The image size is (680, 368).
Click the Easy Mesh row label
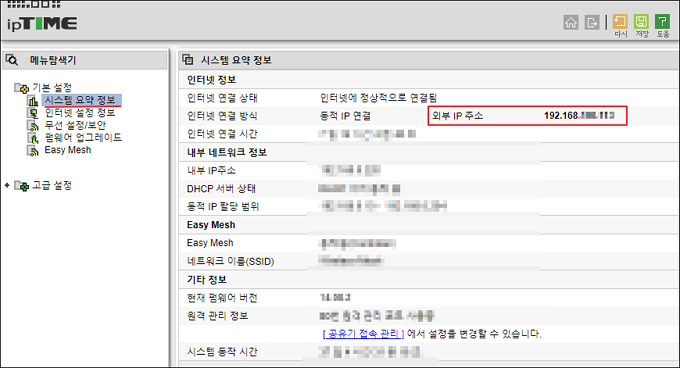click(210, 243)
